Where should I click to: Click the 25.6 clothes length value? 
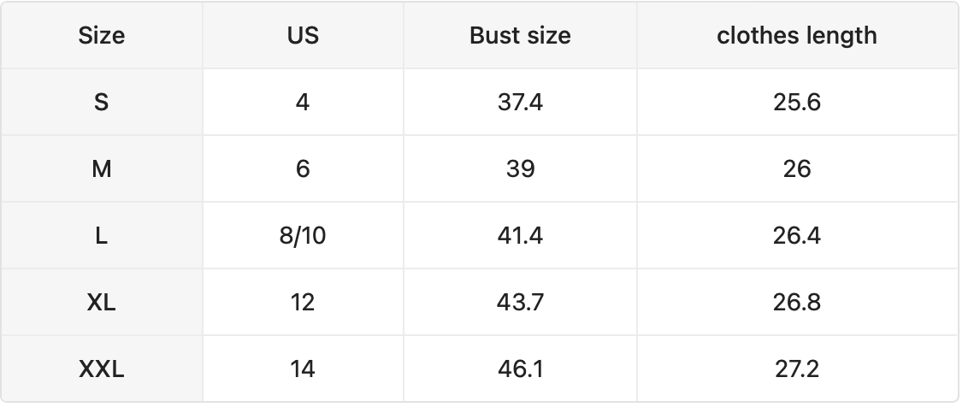point(797,102)
